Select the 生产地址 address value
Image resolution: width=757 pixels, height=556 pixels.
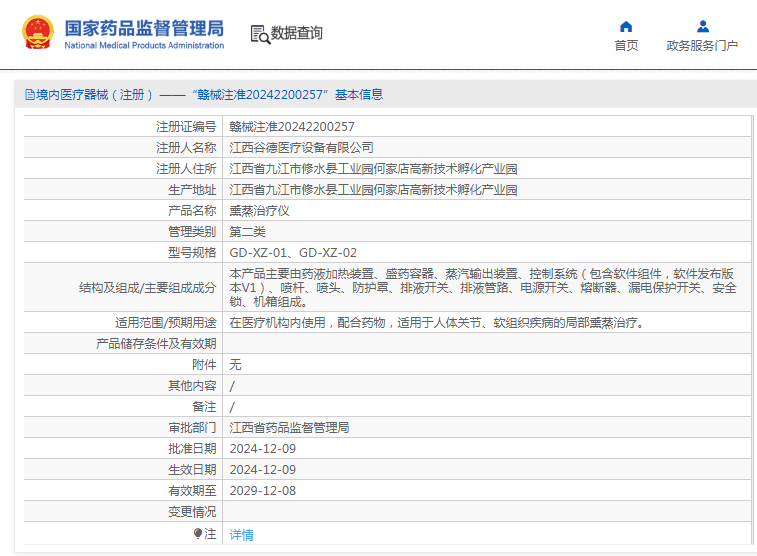(373, 189)
